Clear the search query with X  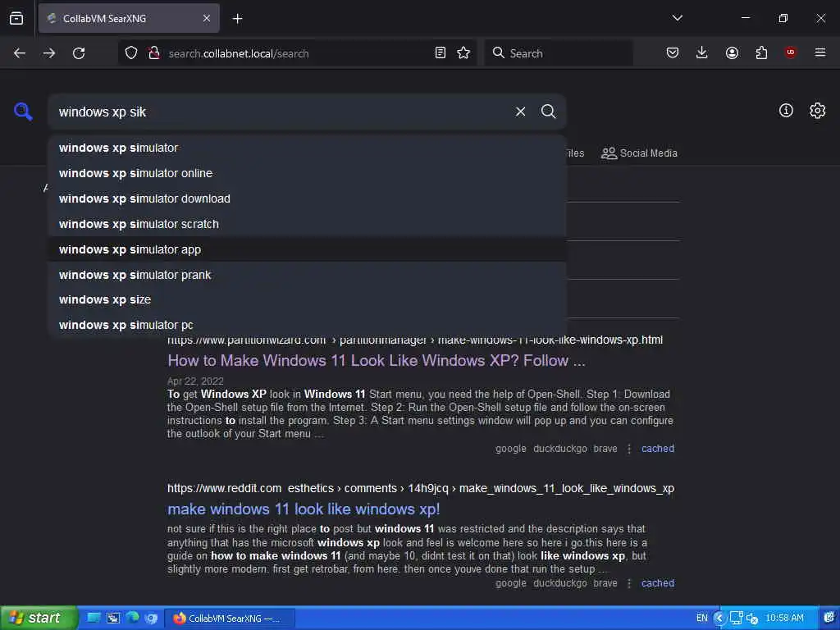520,112
